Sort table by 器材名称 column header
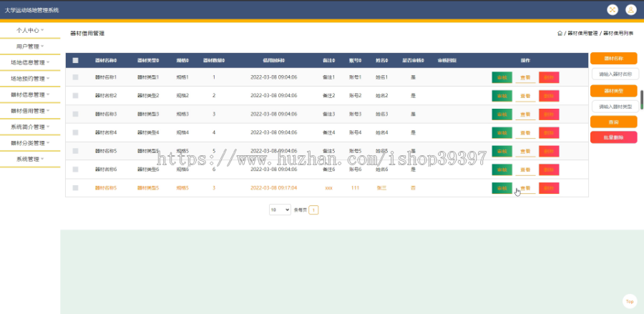 106,60
